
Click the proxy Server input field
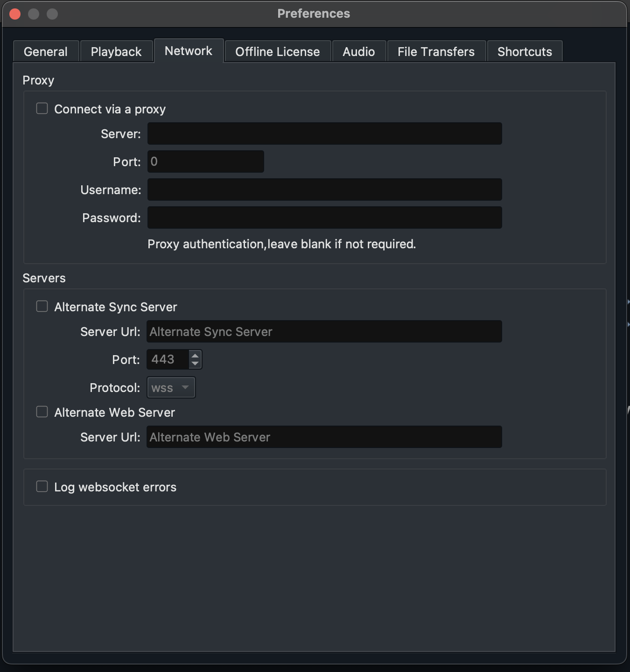point(325,133)
